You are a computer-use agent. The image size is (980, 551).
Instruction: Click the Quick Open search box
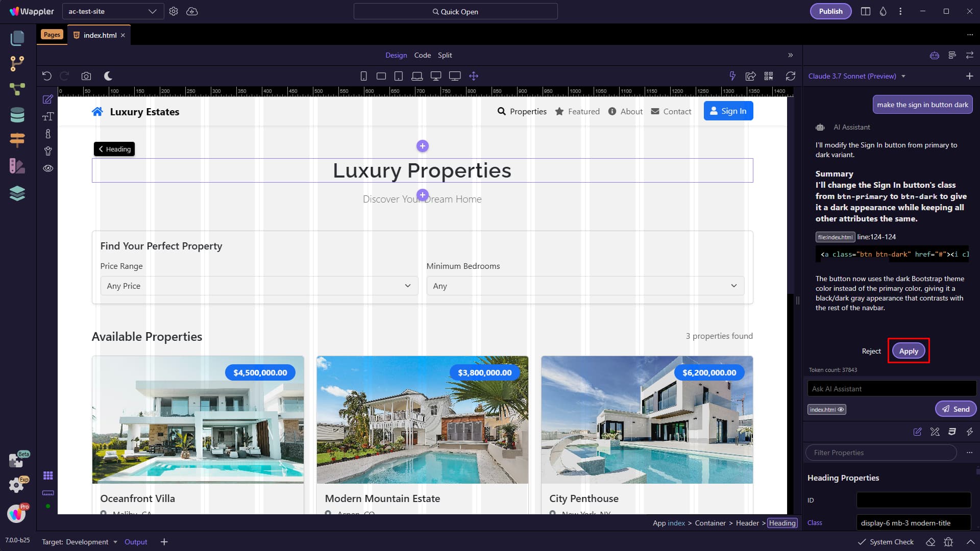coord(455,11)
